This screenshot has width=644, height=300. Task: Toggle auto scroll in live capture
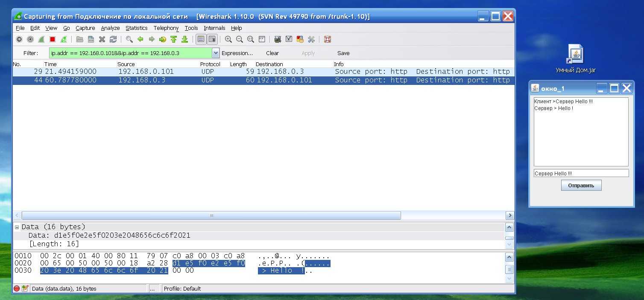coord(212,39)
